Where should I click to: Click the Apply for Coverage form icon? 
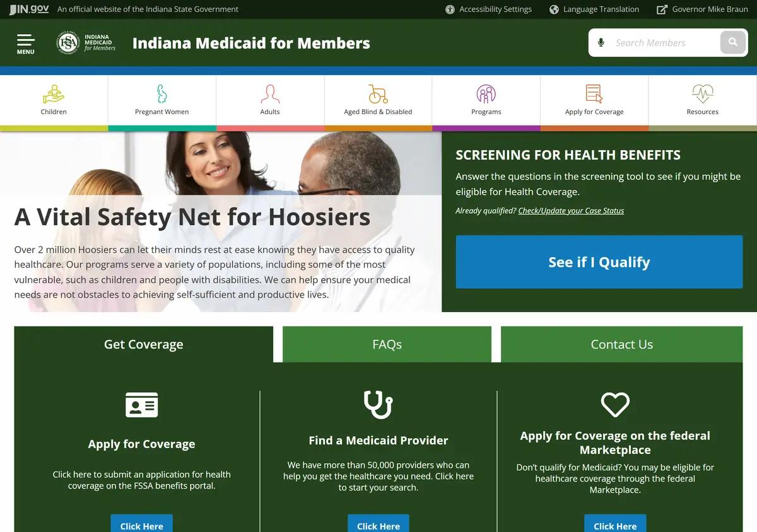pos(594,94)
